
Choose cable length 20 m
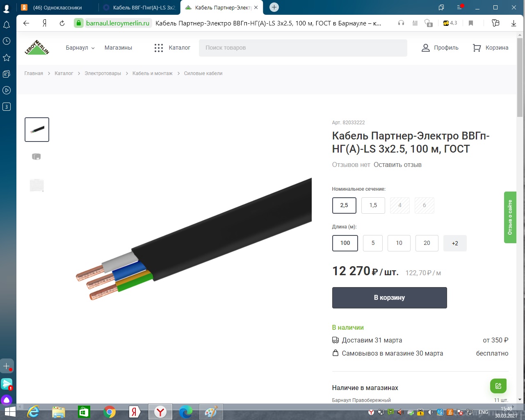(427, 243)
